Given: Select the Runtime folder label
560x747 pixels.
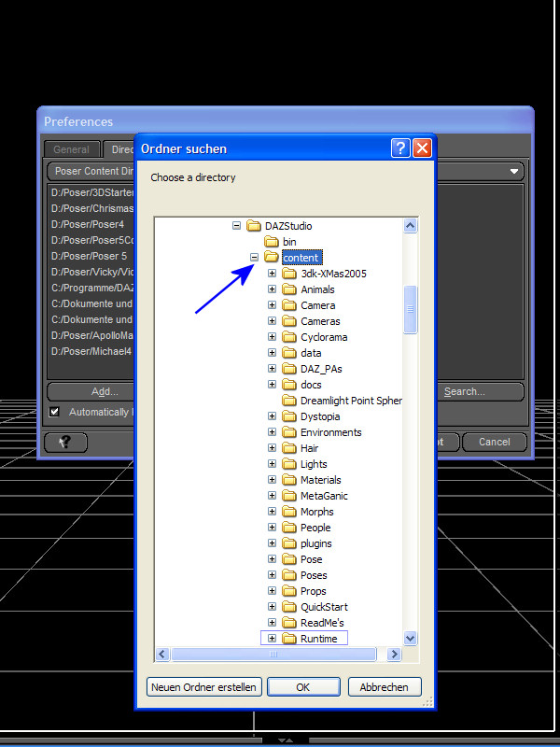Looking at the screenshot, I should (318, 639).
